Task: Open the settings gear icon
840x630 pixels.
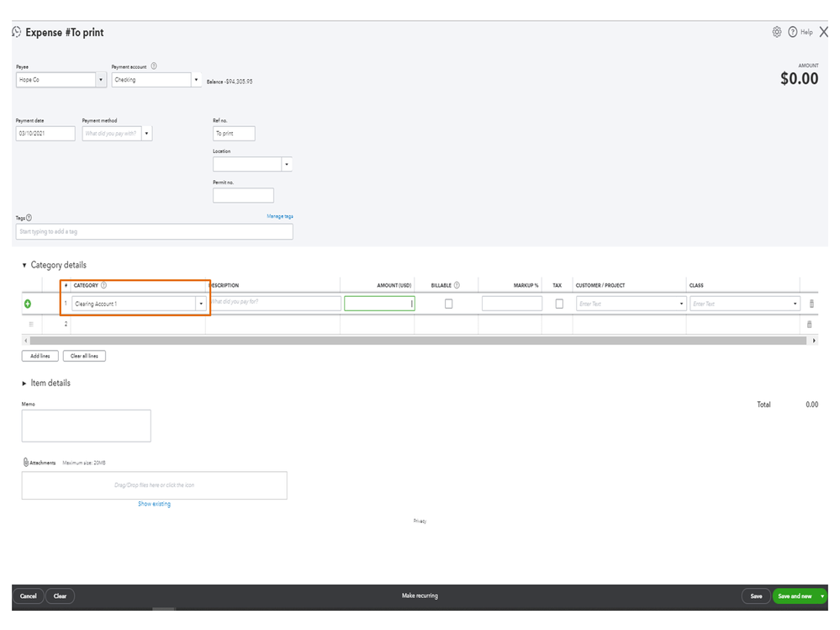Action: tap(776, 32)
